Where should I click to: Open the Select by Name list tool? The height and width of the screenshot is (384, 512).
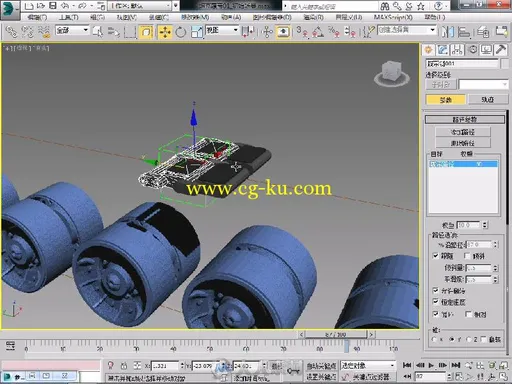point(114,32)
